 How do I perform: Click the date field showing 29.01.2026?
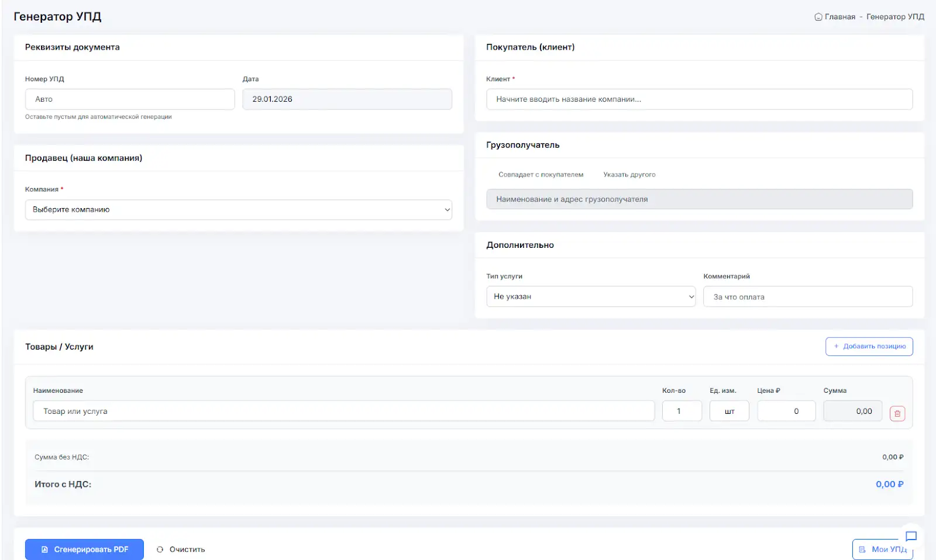click(347, 99)
